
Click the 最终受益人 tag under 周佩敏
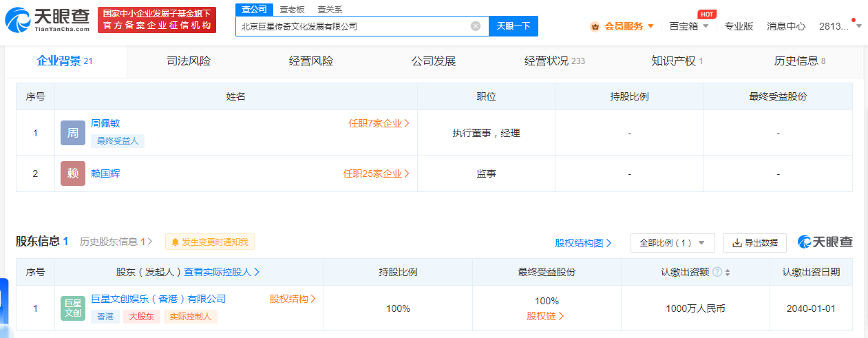[x=118, y=141]
